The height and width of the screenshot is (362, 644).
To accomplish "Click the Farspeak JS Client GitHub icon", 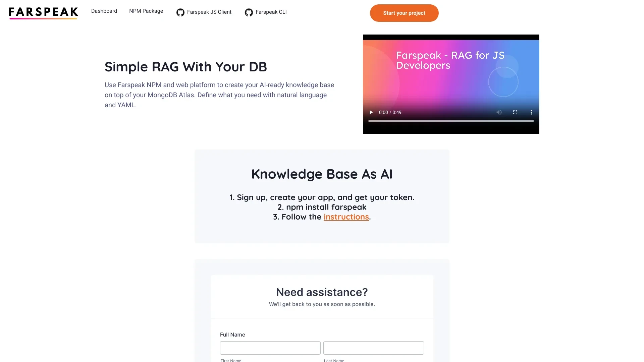I will tap(180, 12).
